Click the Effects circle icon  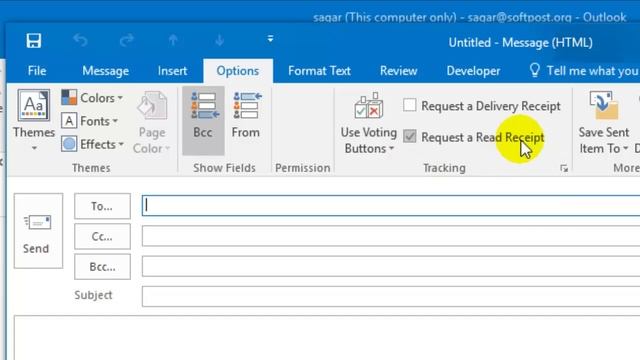click(69, 144)
